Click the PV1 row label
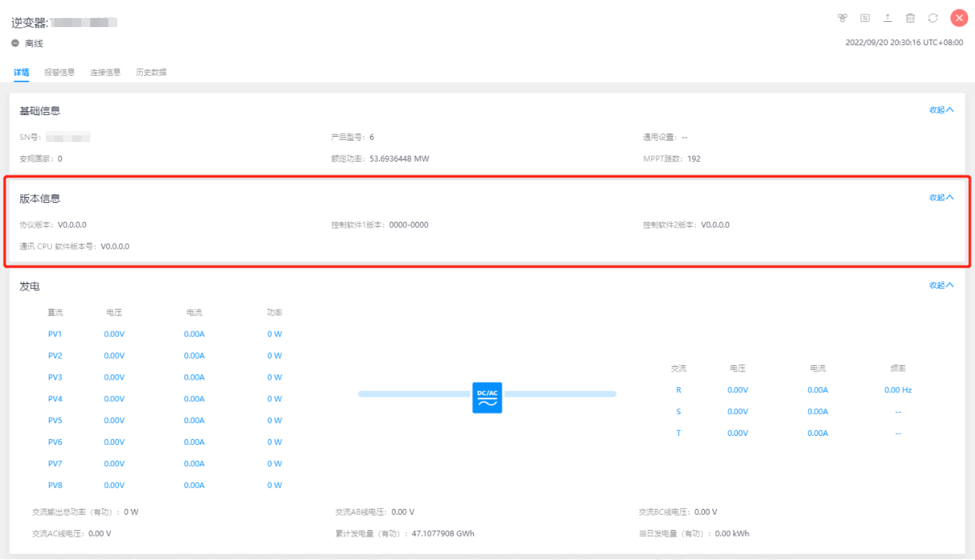The image size is (975, 560). click(x=55, y=334)
